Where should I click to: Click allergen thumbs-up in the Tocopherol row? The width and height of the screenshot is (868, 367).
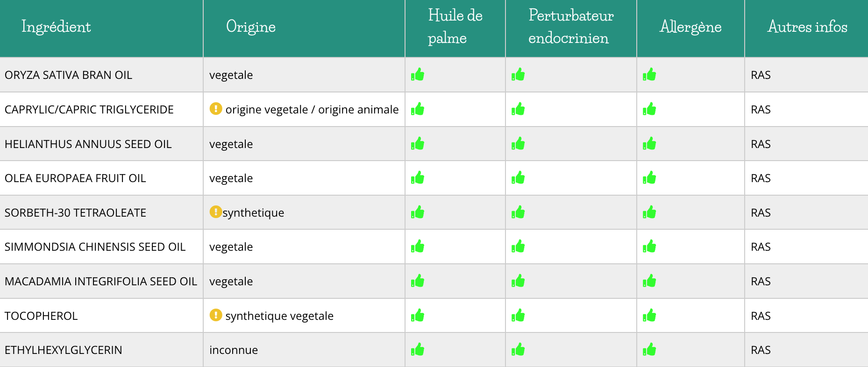pos(649,315)
